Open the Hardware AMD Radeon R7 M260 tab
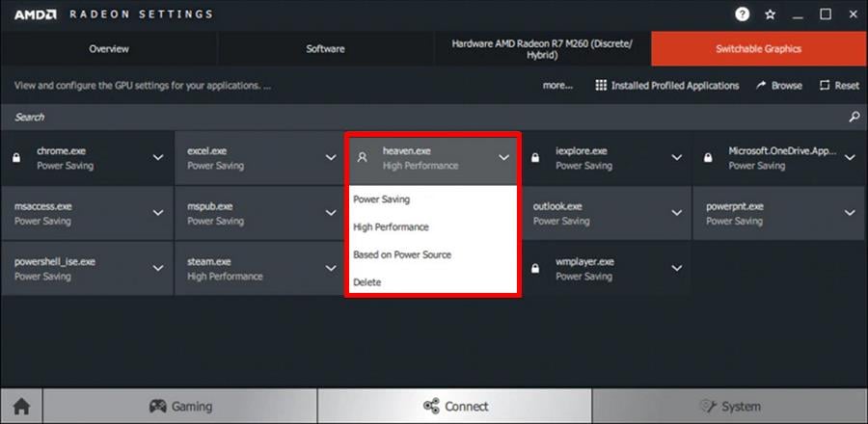 click(x=542, y=48)
